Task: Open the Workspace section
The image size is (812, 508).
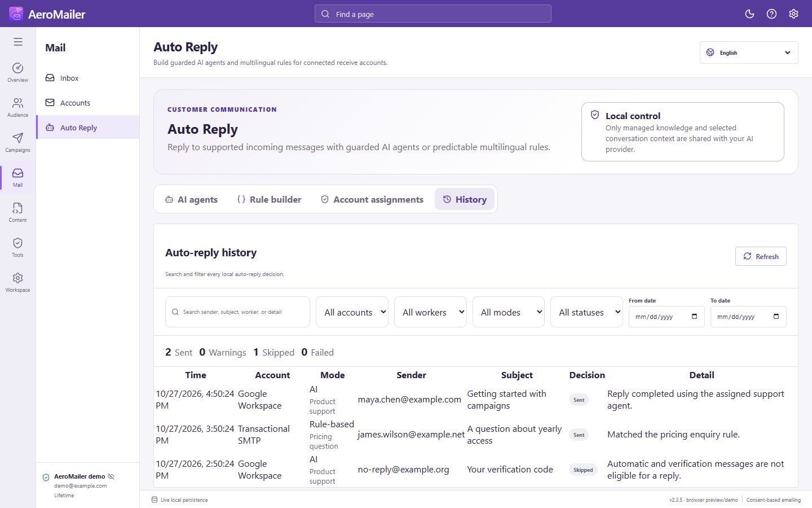Action: click(18, 282)
